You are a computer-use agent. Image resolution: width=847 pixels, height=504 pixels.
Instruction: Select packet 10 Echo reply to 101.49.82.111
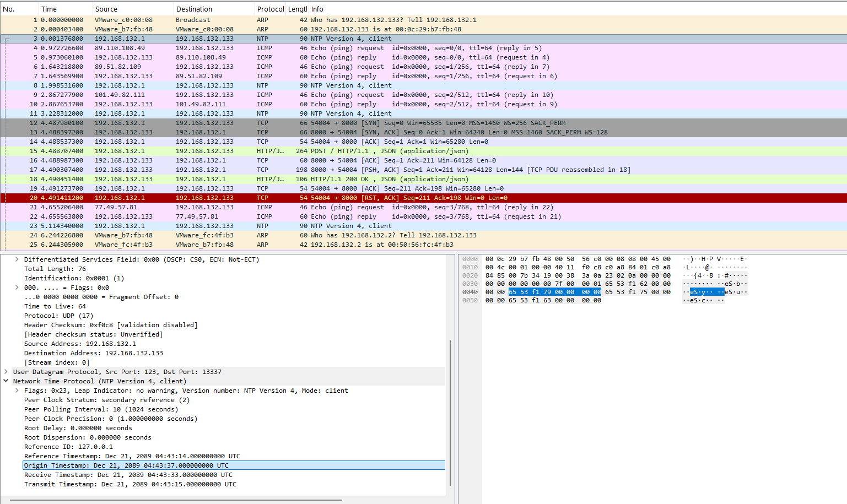click(423, 104)
